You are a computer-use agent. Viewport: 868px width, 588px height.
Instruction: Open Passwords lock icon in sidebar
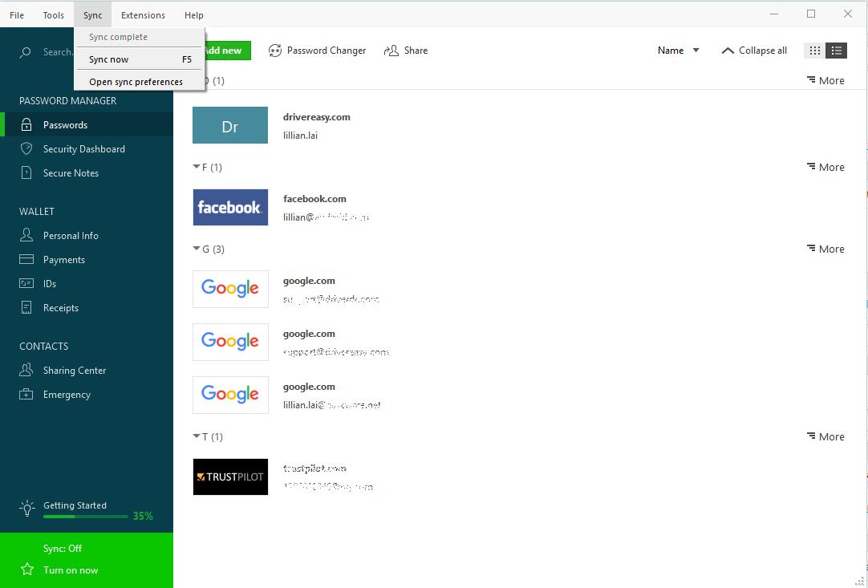click(x=26, y=124)
